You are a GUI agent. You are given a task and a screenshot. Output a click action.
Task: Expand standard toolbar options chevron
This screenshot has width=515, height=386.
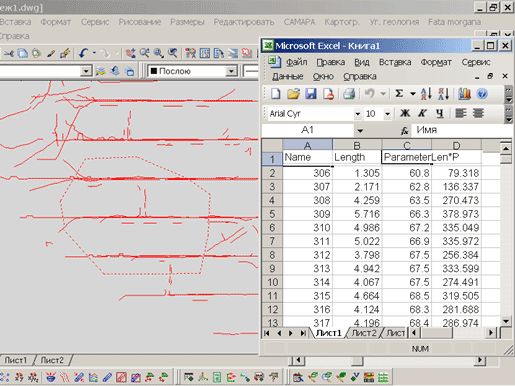pos(509,95)
